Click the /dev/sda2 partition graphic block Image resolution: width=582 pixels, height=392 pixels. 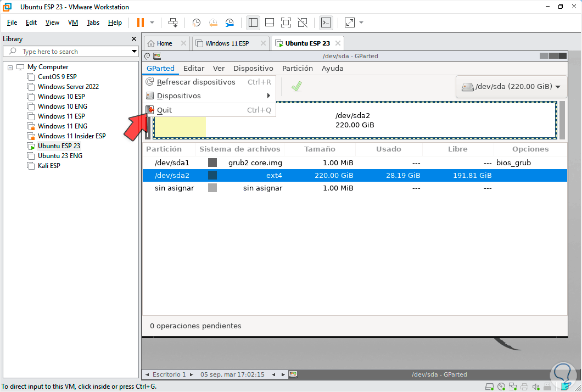pyautogui.click(x=355, y=120)
